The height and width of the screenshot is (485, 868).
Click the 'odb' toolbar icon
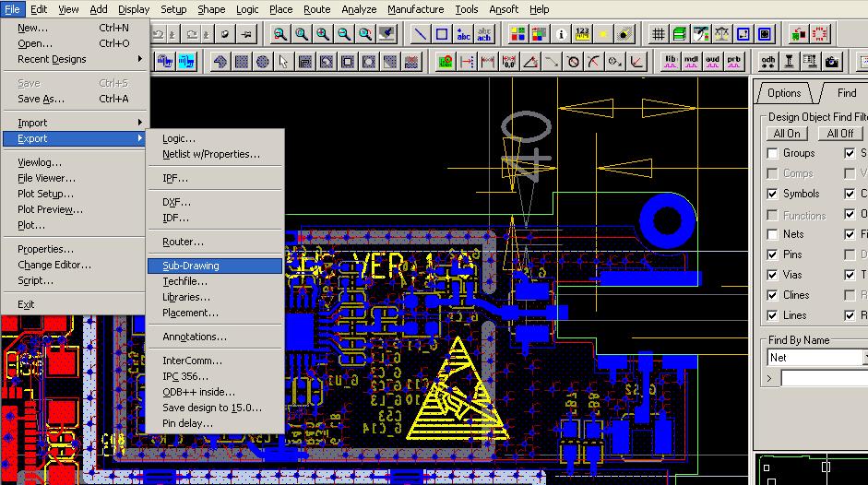click(x=767, y=62)
